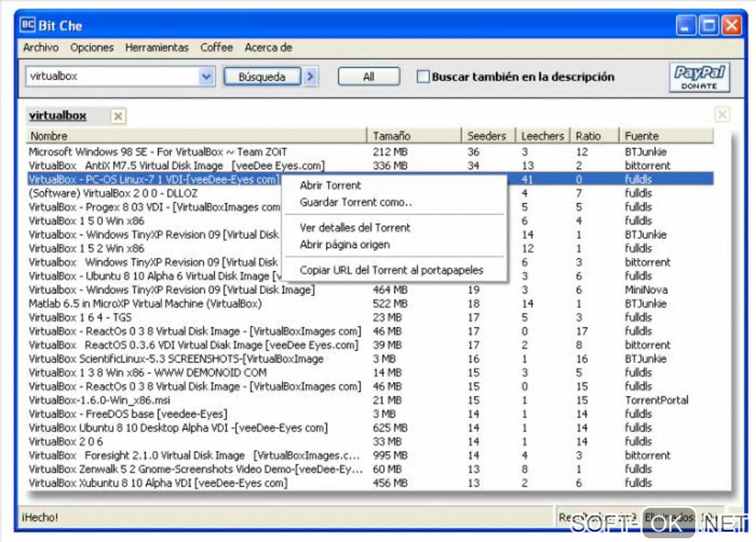Open the Coffee menu
756x542 pixels.
pyautogui.click(x=216, y=47)
